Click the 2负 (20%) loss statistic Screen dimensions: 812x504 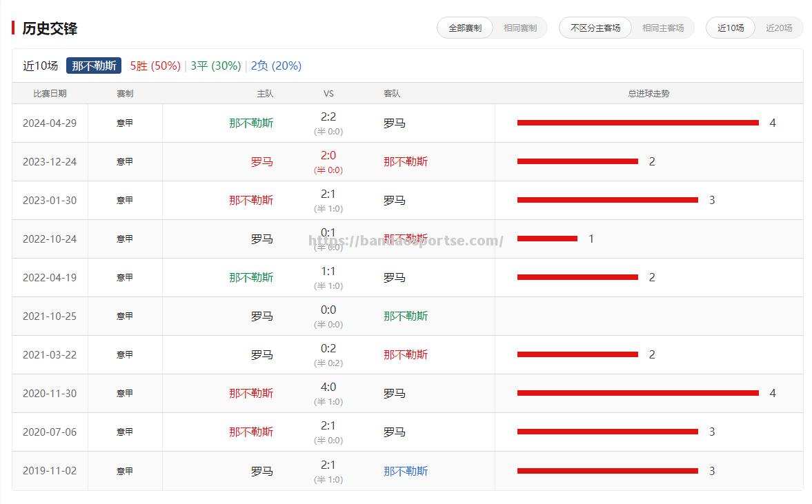(x=276, y=65)
